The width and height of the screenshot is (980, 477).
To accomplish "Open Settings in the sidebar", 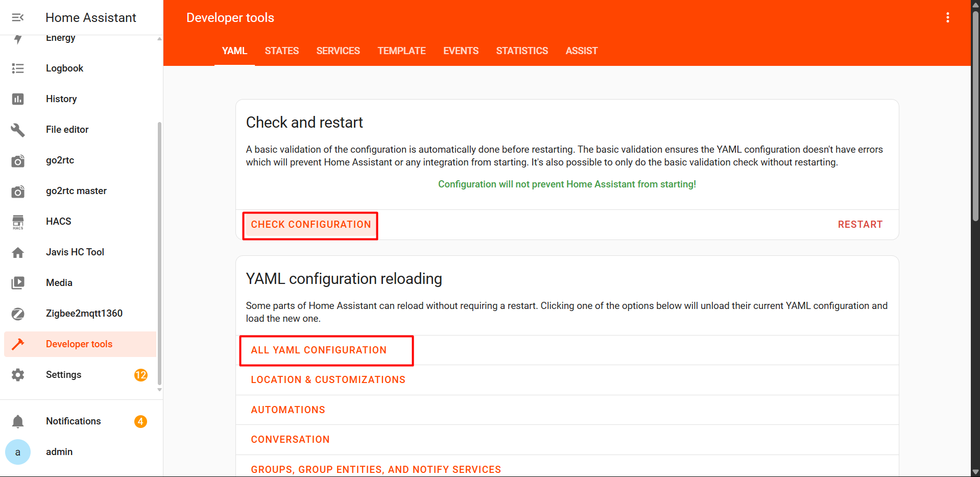I will [x=80, y=375].
